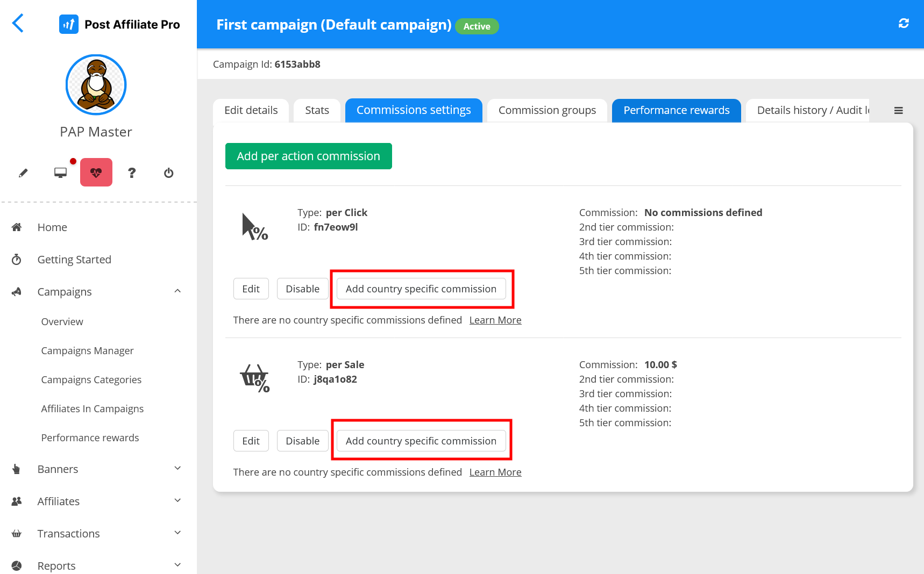
Task: Click the PAP Master avatar image
Action: click(96, 85)
